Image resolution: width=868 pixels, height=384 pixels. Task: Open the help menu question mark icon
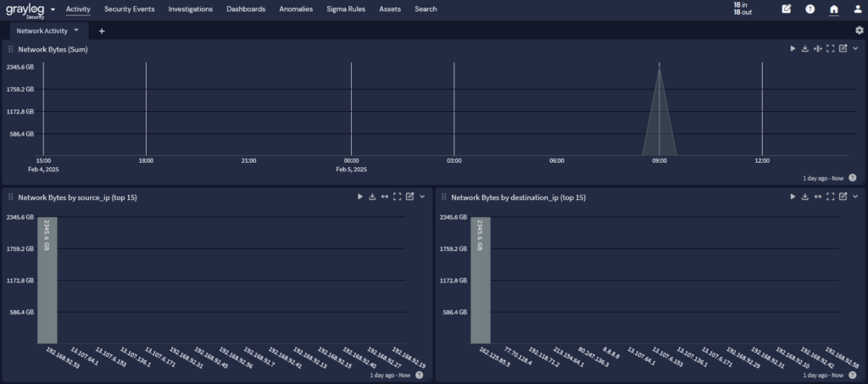coord(810,9)
